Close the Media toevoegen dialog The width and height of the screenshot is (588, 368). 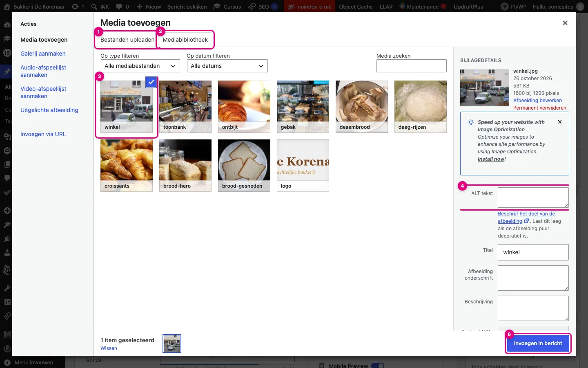565,23
